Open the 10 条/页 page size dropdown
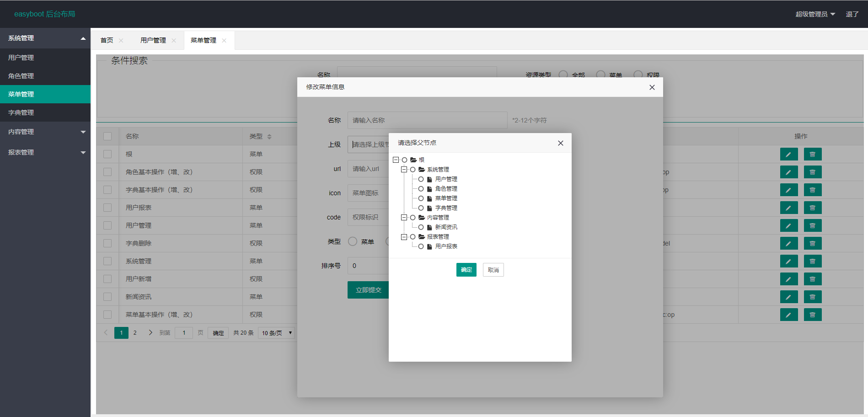The width and height of the screenshot is (868, 417). click(x=276, y=333)
